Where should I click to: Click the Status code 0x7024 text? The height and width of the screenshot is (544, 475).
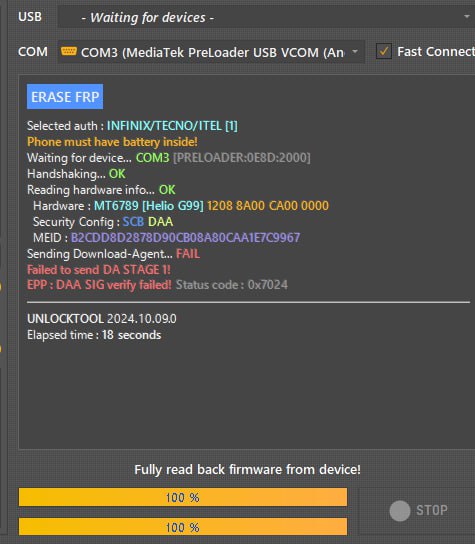tap(231, 285)
